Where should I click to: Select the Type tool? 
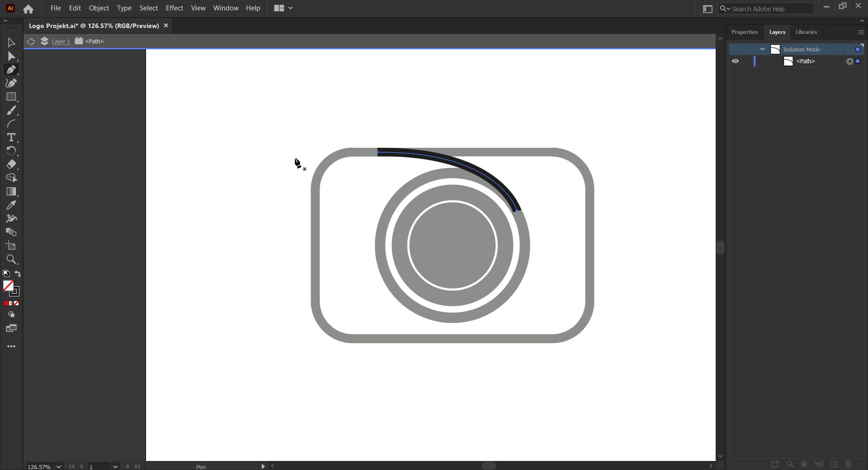[11, 137]
